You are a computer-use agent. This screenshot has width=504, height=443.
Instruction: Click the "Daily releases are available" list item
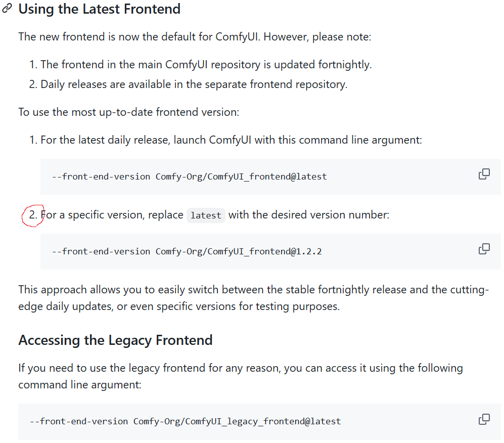[194, 84]
